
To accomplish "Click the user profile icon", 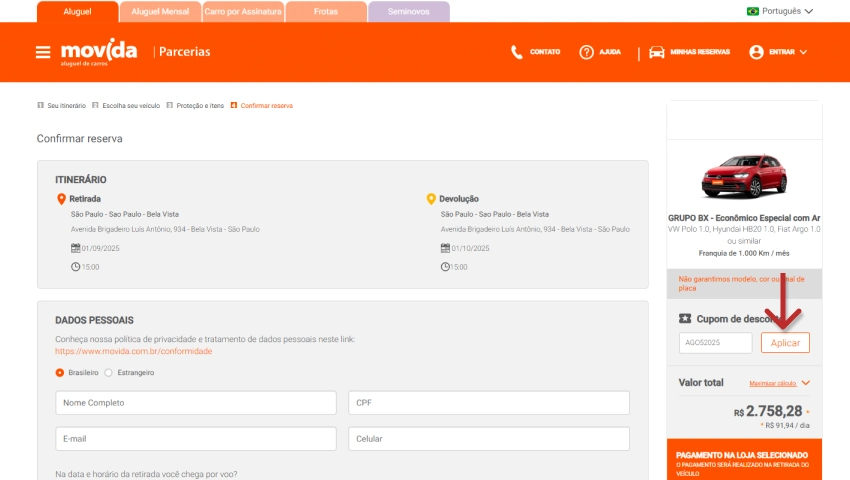I will coord(756,52).
